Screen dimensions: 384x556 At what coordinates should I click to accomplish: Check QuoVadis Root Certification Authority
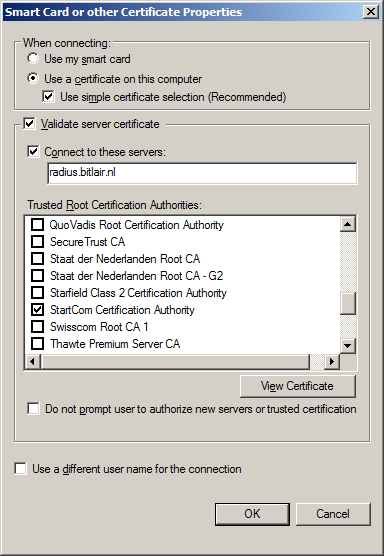point(37,224)
